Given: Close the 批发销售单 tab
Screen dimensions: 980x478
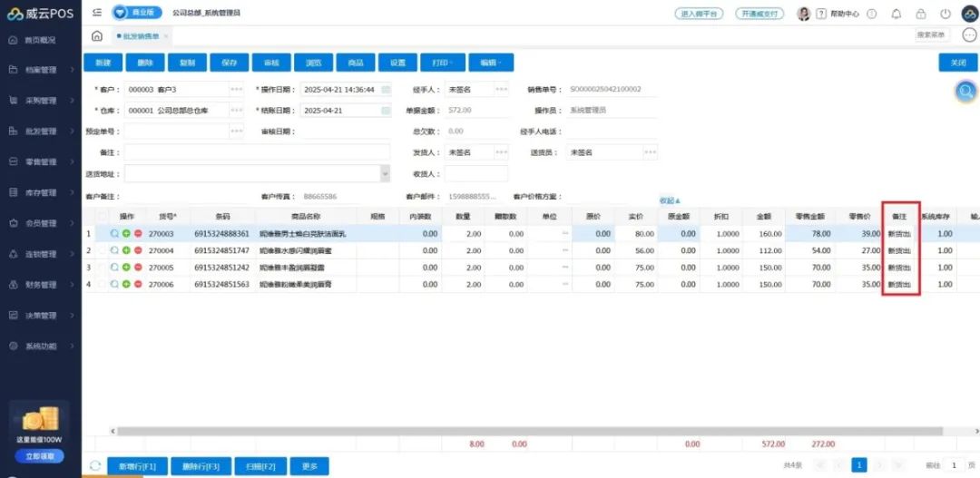Looking at the screenshot, I should 166,36.
